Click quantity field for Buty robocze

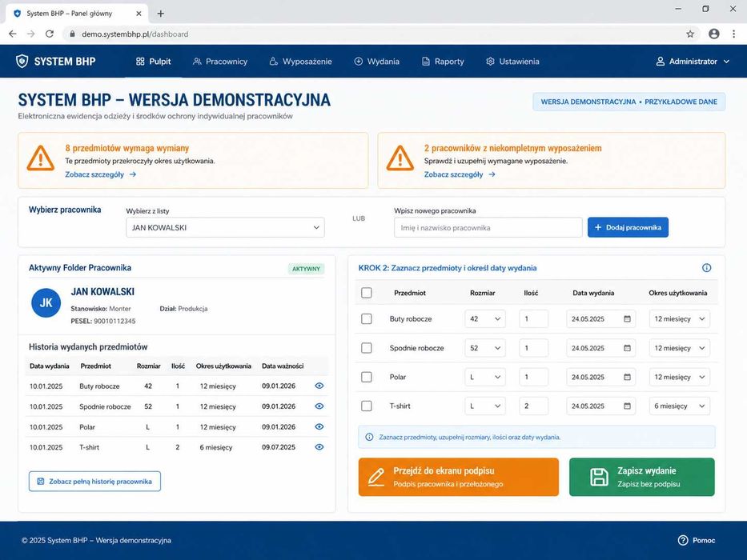(x=533, y=318)
